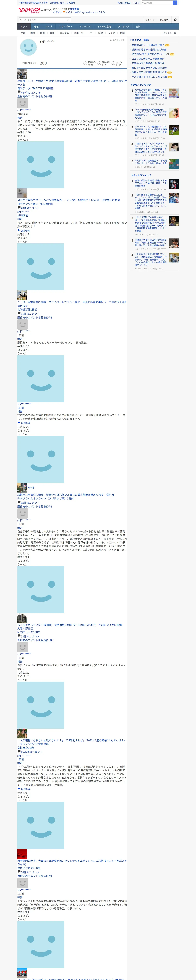Open the ランキング tab
This screenshot has width=196, height=980.
pos(123,27)
